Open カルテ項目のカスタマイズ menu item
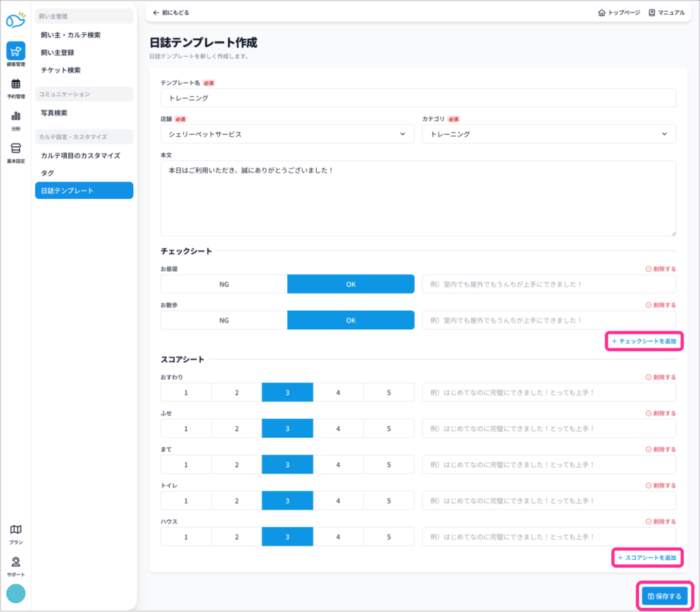700x612 pixels. pos(80,156)
